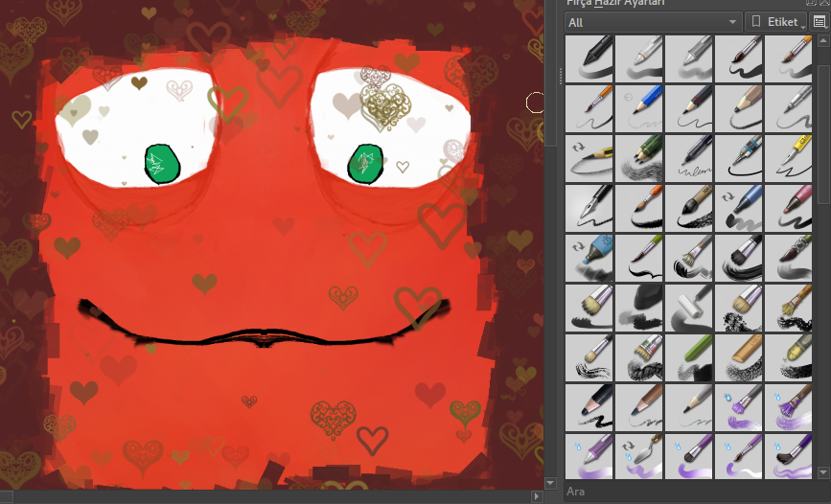Choose the pink marker preset
Screen dimensions: 831x504
(x=788, y=208)
